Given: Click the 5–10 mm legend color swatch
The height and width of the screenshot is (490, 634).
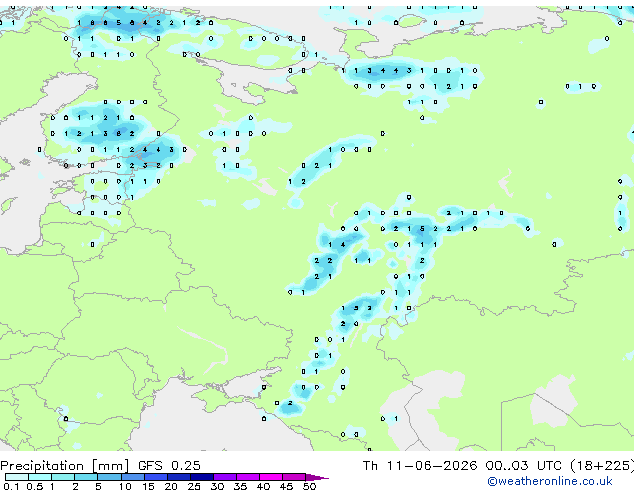Looking at the screenshot, I should point(109,477).
